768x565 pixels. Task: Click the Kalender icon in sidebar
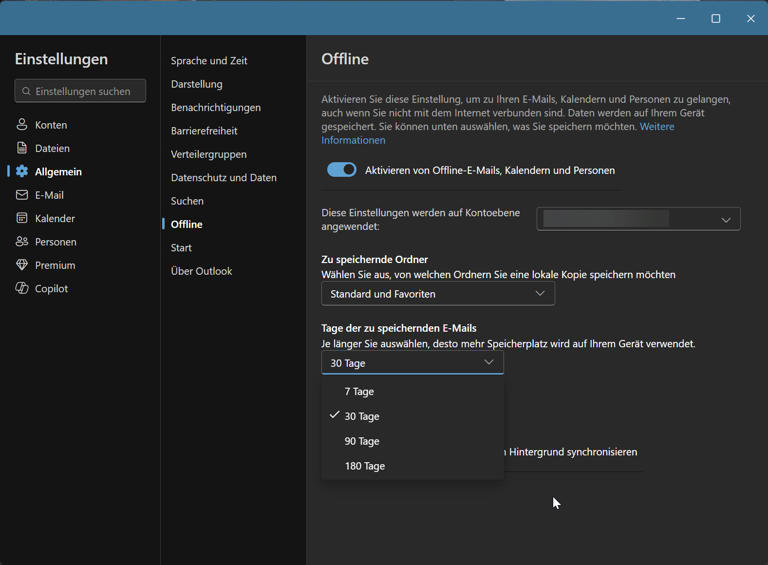coord(22,218)
